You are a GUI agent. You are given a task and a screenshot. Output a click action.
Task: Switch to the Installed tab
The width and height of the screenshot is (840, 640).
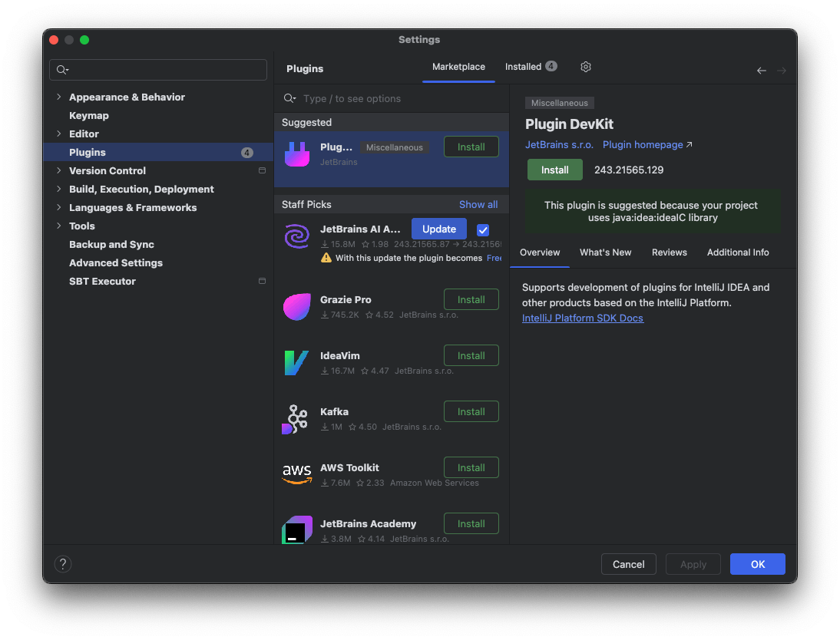(x=531, y=67)
